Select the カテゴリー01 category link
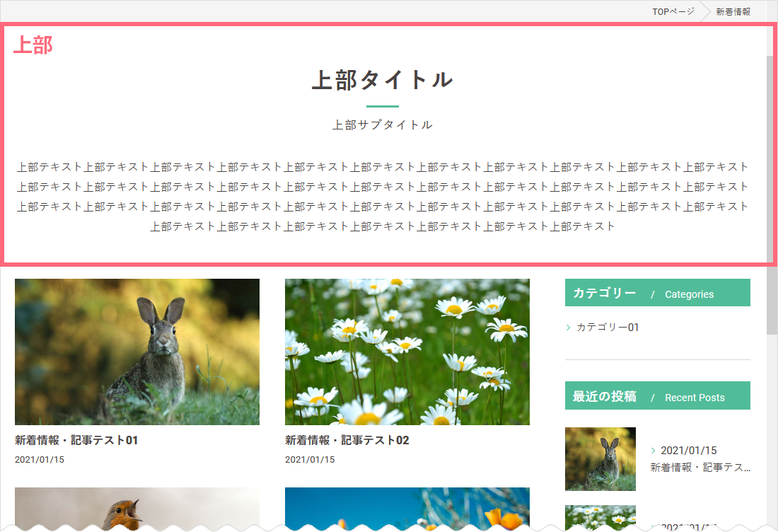778x532 pixels. [607, 328]
